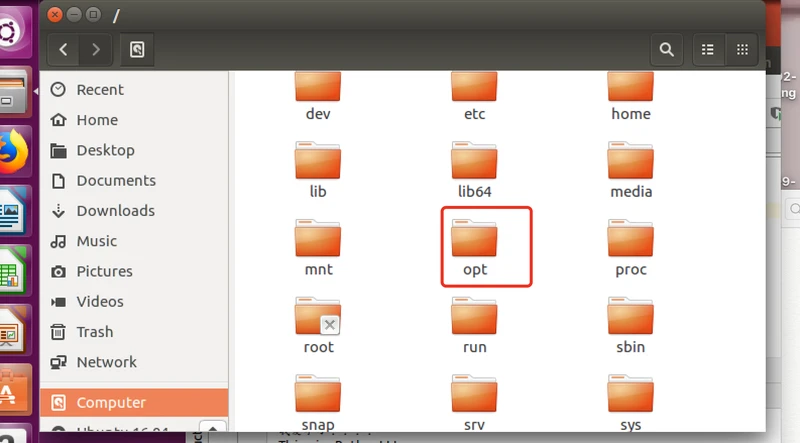Screen dimensions: 800x443
Task: Open the Recent sidebar location
Action: coord(100,89)
